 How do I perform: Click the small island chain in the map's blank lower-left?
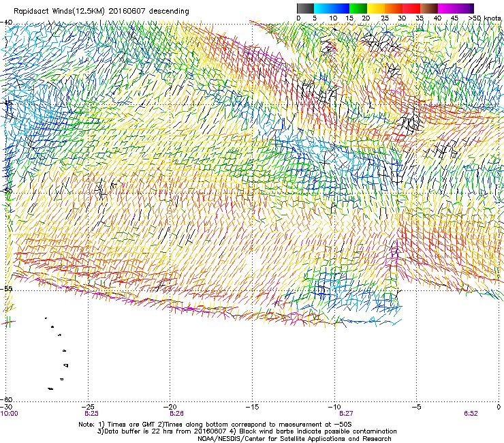pos(57,354)
